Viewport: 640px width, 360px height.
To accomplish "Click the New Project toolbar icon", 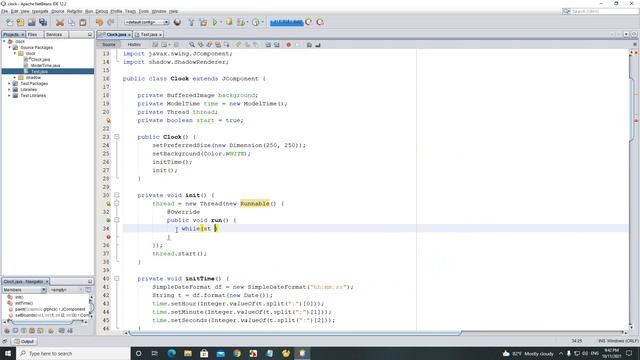I will (20, 22).
